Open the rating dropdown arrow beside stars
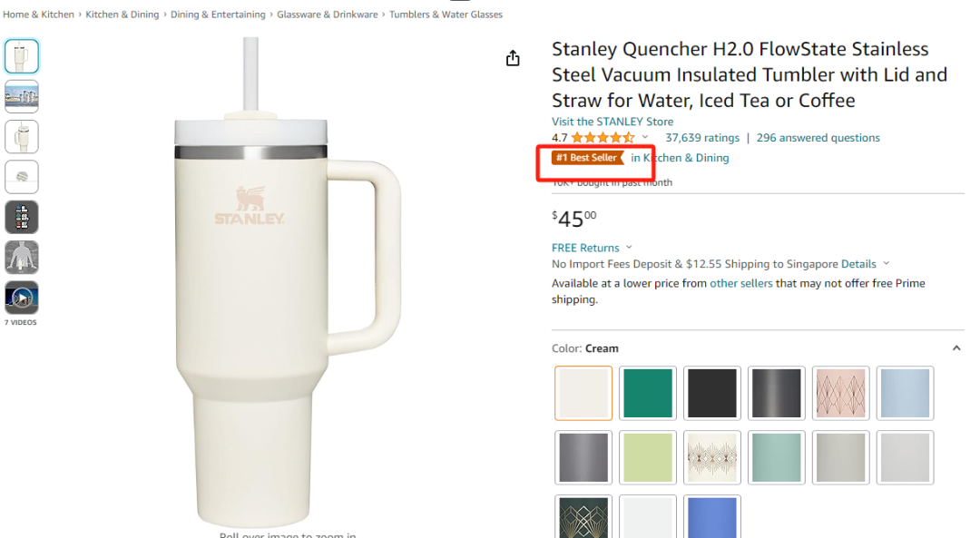The width and height of the screenshot is (980, 538). (x=645, y=138)
